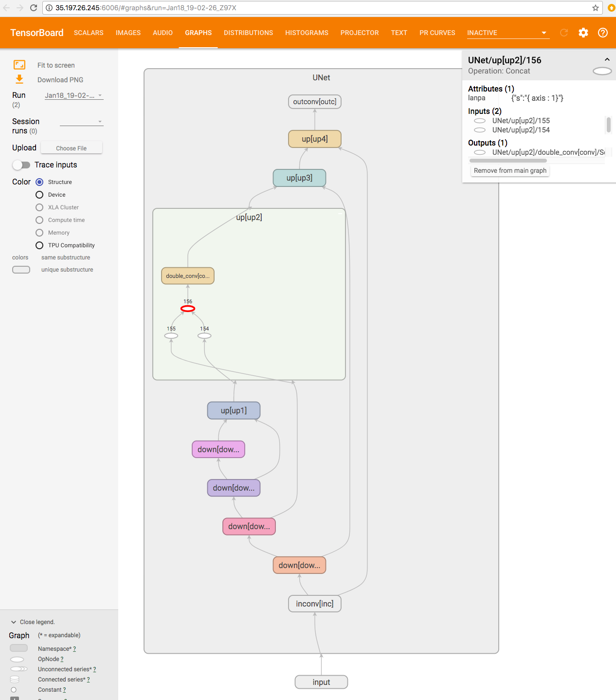Viewport: 616px width, 700px height.
Task: Click Remove from main graph button
Action: (510, 170)
